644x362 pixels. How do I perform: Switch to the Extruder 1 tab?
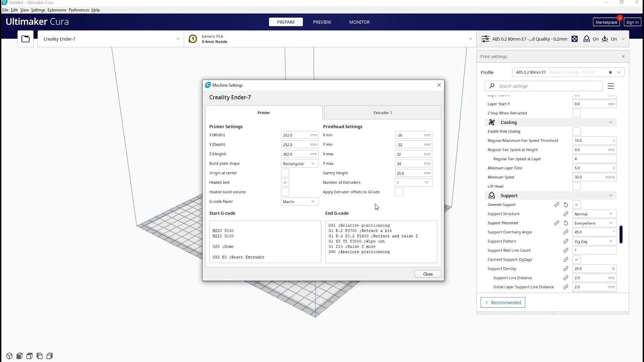coord(383,113)
